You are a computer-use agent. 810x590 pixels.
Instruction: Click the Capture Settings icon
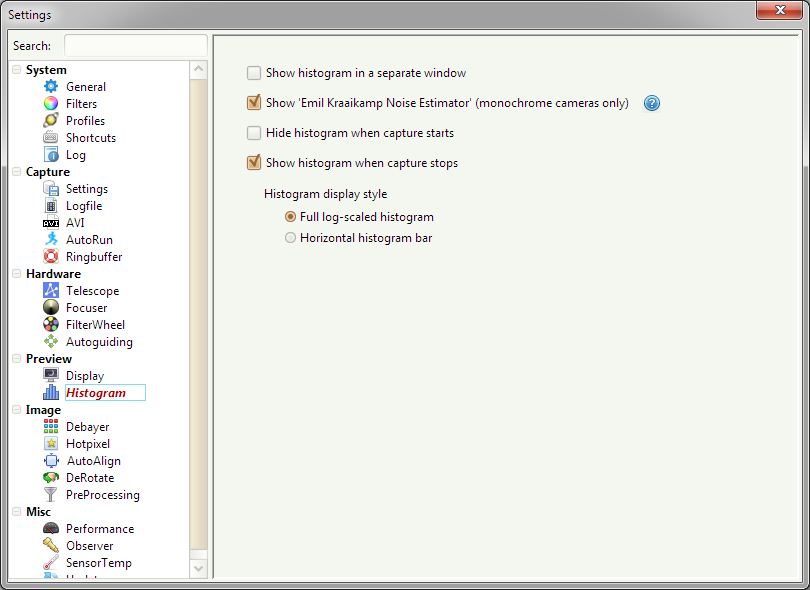51,189
